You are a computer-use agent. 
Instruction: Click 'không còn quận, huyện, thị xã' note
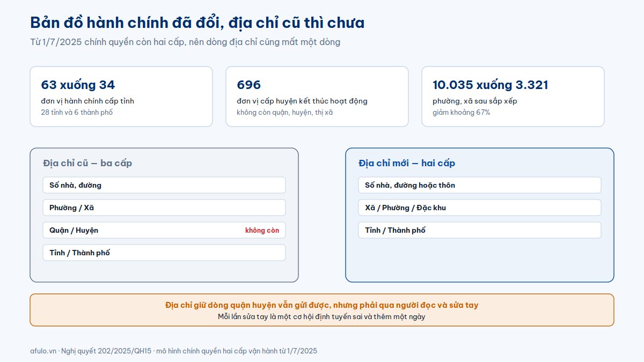coord(285,113)
